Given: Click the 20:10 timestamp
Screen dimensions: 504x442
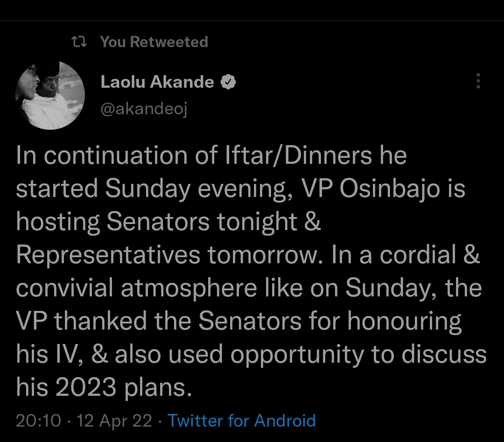Looking at the screenshot, I should (38, 421).
